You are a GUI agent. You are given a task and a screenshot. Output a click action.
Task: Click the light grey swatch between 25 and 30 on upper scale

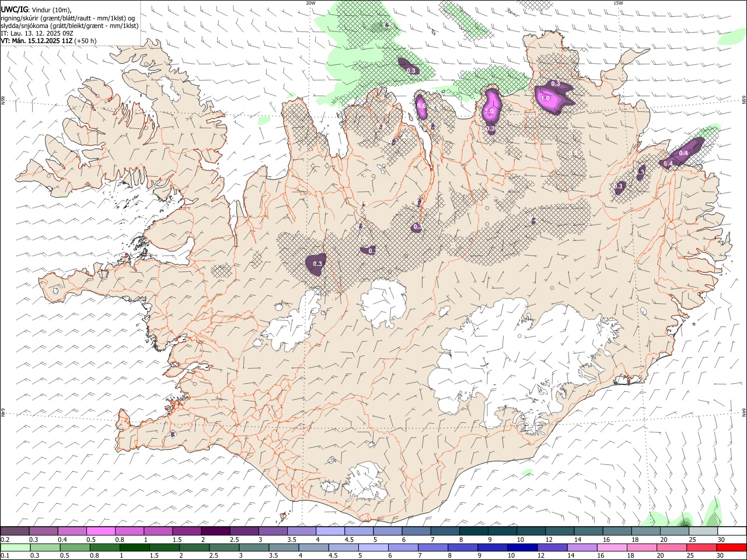pyautogui.click(x=703, y=531)
